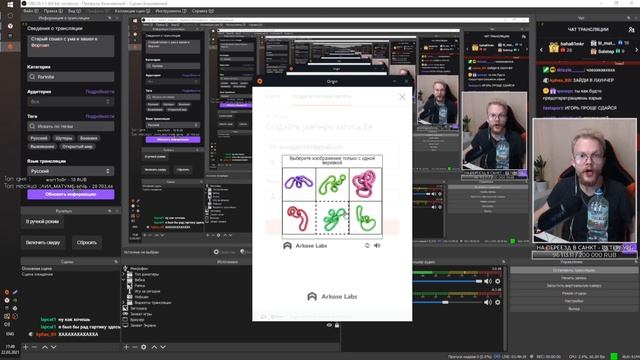Click the orange app icon on taskbar
The image size is (640, 360).
click(x=10, y=46)
